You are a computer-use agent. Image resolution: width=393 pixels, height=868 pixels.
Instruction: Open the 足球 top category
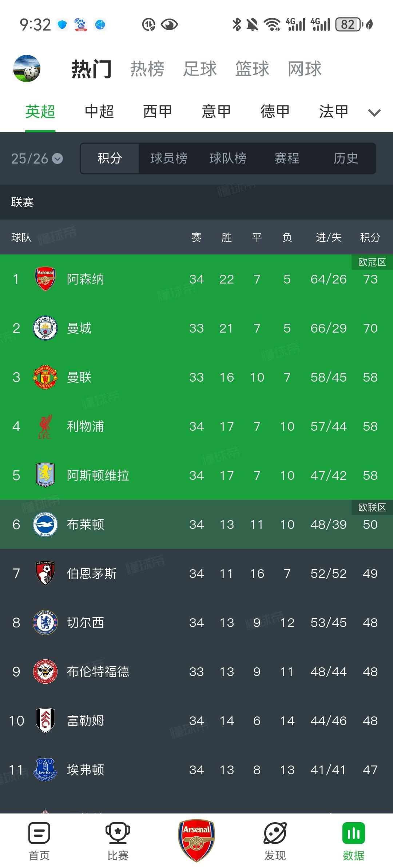tap(200, 69)
